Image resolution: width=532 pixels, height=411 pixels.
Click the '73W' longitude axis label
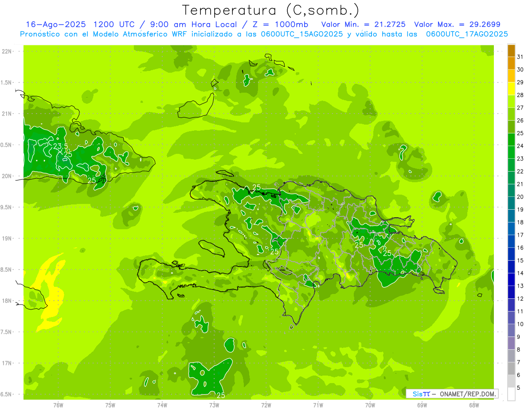click(214, 405)
